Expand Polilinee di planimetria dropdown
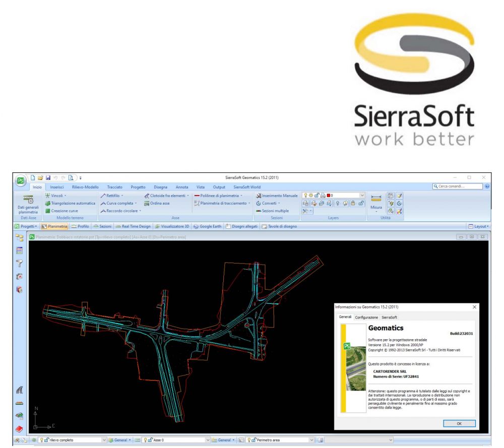This screenshot has height=448, width=504. point(218,196)
